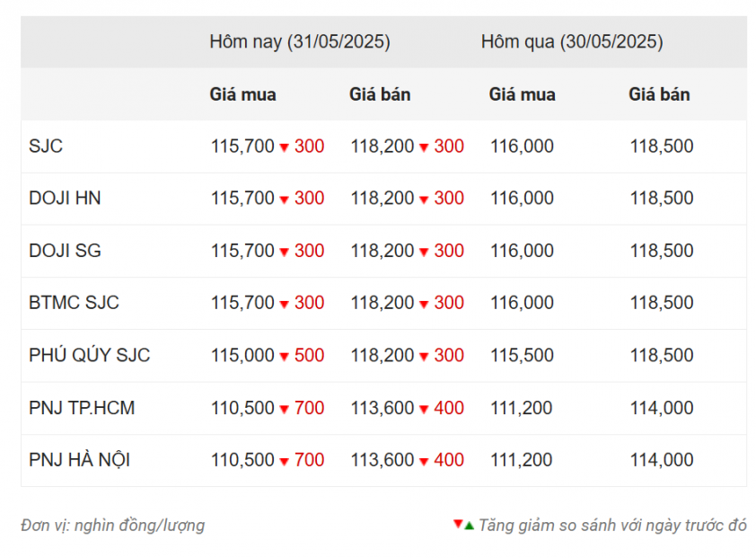Viewport: 756px width, 558px height.
Task: Click the PNJ TP.HCM row label
Action: (82, 408)
